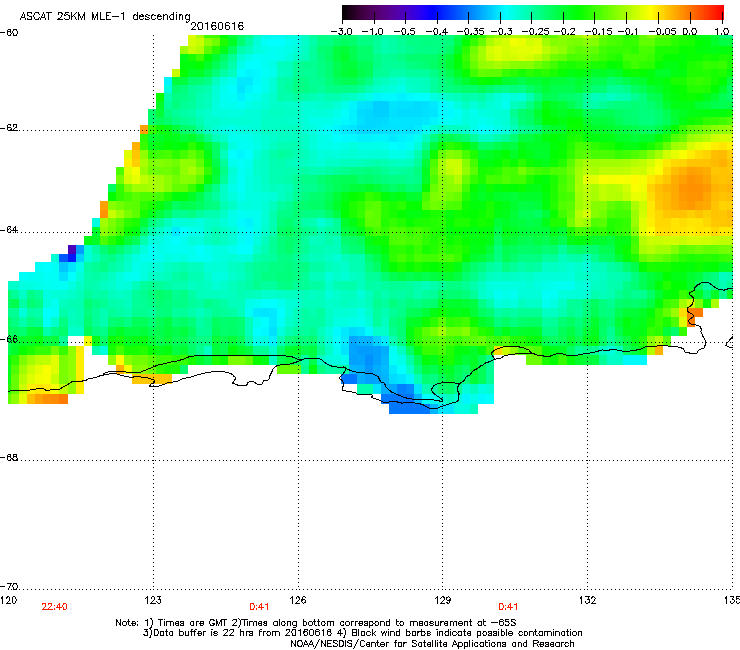Click the colorbar label -0.25
This screenshot has width=740, height=650.
[x=535, y=32]
